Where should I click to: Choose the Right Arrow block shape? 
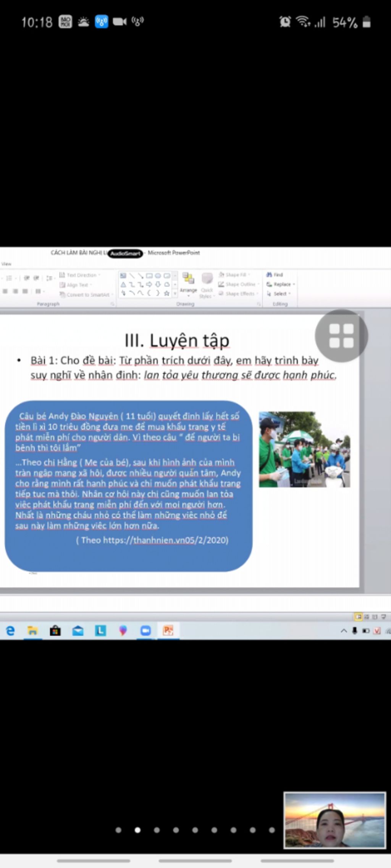tap(149, 285)
